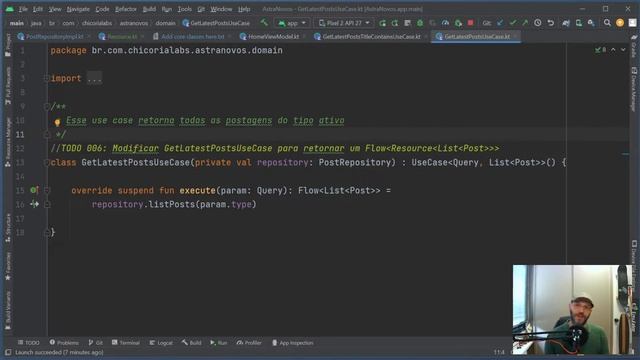
Task: Open the Terminal tool window
Action: tap(126, 343)
